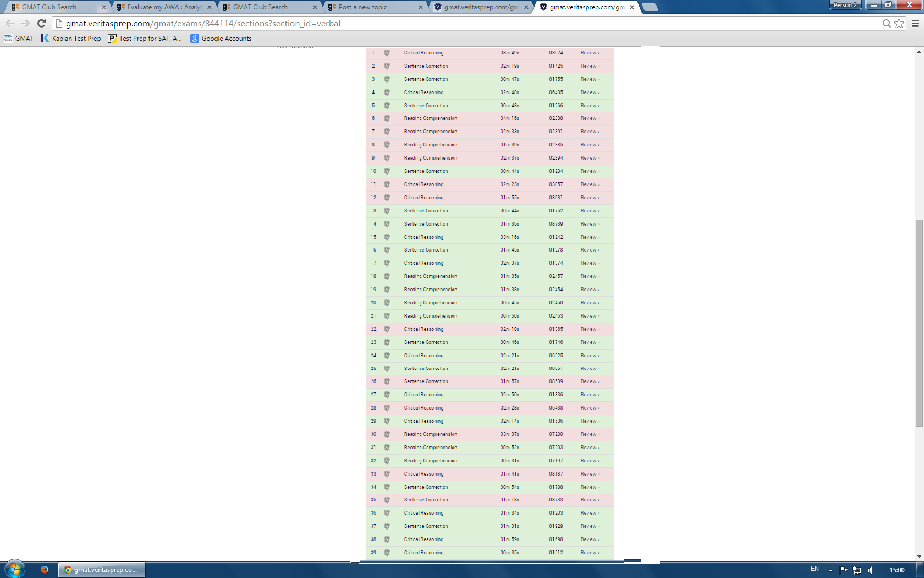This screenshot has height=578, width=924.
Task: Click the page vertical scrollbar thumb
Action: click(919, 322)
